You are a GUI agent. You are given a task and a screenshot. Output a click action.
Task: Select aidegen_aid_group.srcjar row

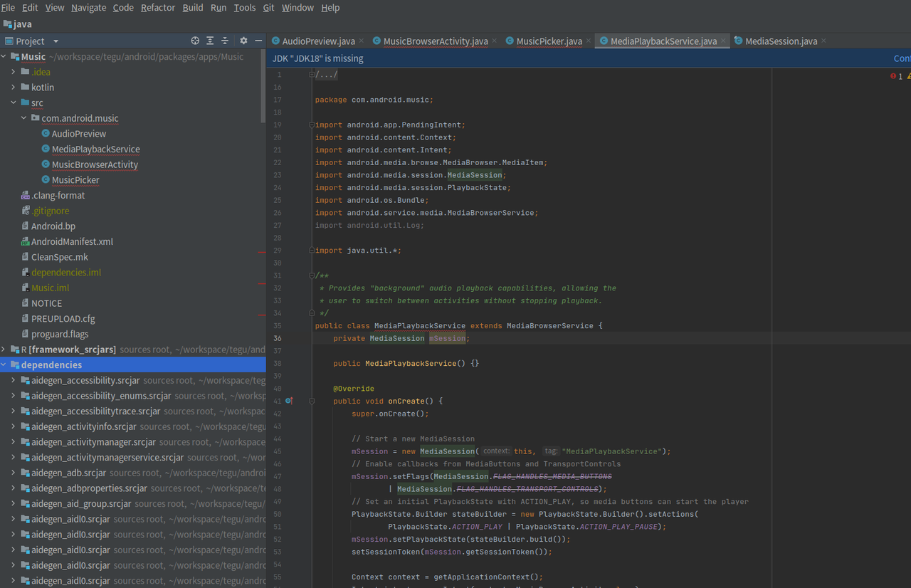click(x=133, y=504)
